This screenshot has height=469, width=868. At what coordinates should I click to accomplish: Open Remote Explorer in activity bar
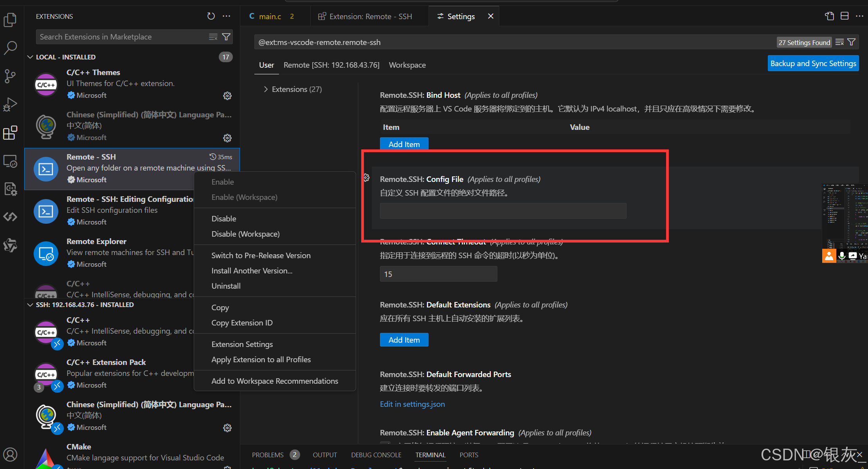(10, 161)
